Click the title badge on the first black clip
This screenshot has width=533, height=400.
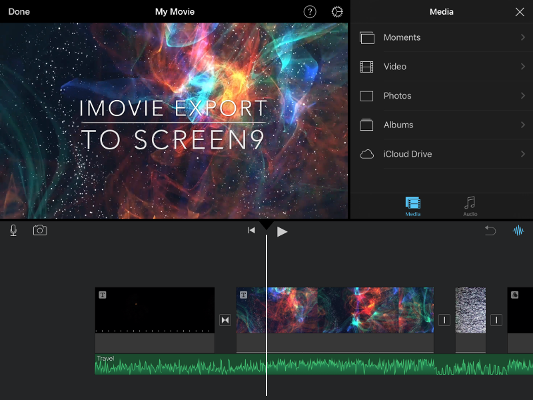102,295
